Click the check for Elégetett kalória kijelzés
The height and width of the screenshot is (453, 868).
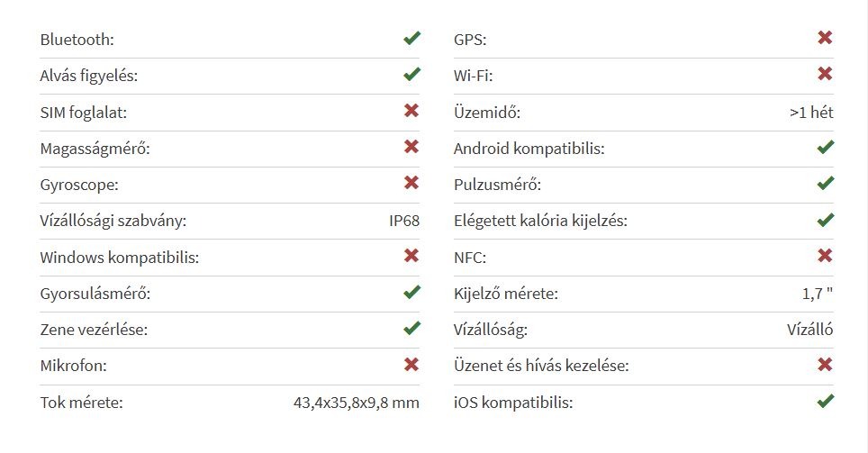point(825,220)
